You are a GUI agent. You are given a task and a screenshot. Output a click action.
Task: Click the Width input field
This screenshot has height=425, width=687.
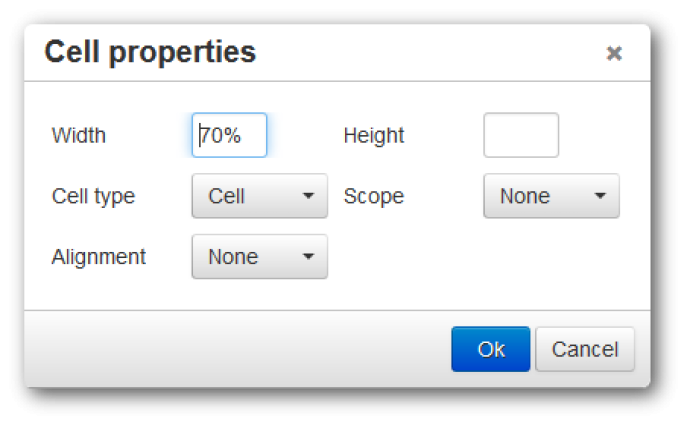tap(230, 135)
